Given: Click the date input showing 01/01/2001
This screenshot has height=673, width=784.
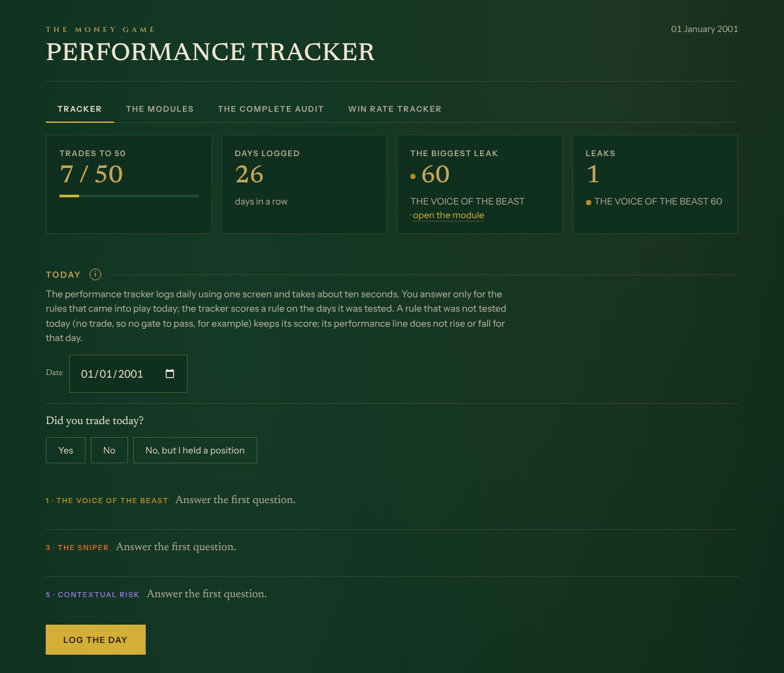Looking at the screenshot, I should 128,374.
